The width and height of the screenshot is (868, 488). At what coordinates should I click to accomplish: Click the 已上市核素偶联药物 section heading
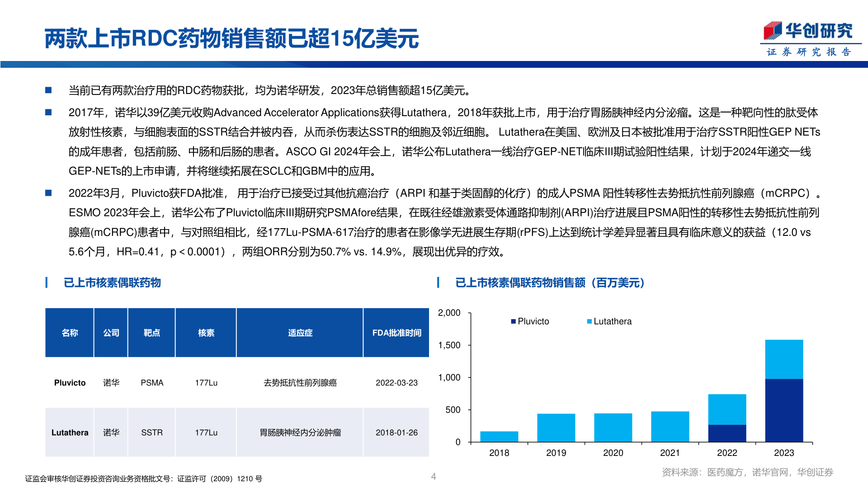[x=112, y=283]
